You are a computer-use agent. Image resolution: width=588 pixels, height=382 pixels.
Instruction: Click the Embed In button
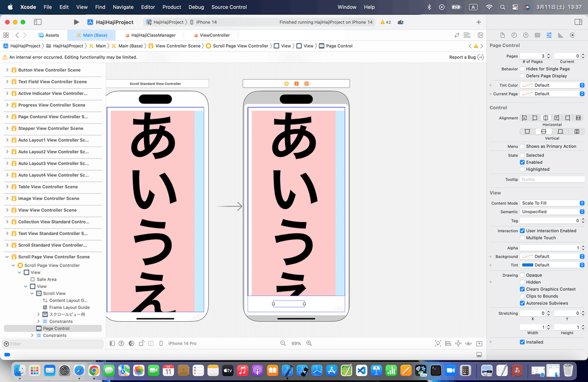(479, 343)
